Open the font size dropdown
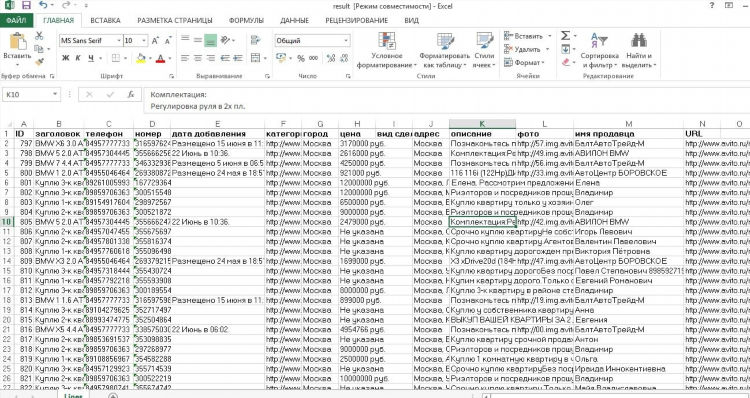This screenshot has height=398, width=750. 143,41
